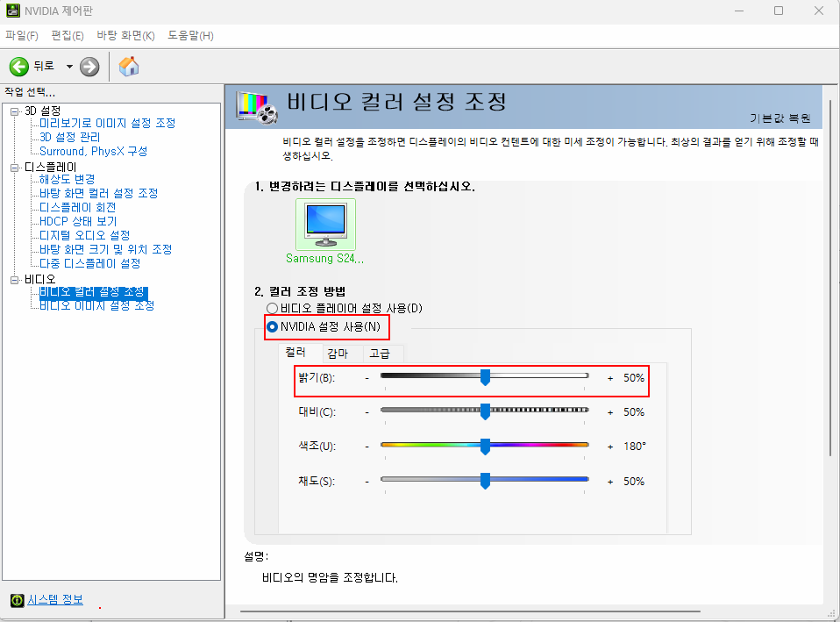The height and width of the screenshot is (622, 840).
Task: Open 해상도 변경 in the tree
Action: pyautogui.click(x=67, y=179)
